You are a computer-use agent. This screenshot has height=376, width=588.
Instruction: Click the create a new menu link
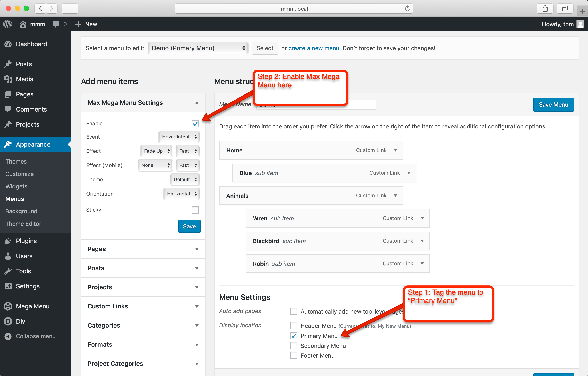pos(314,48)
